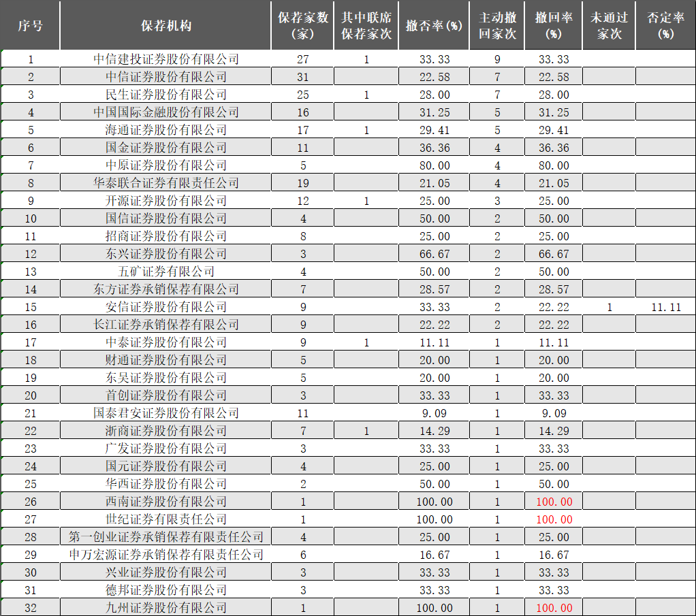Click cell 华西证券股份有限公司
The height and width of the screenshot is (616, 696).
(x=165, y=484)
